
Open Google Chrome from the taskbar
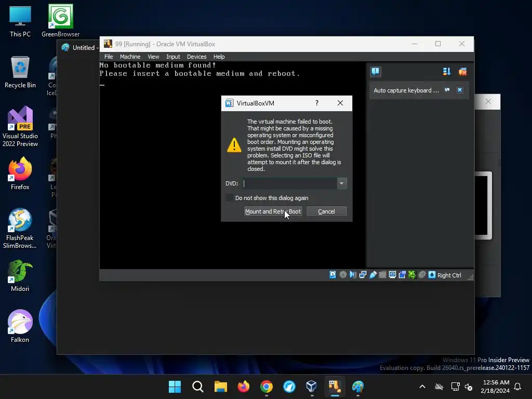tap(267, 387)
